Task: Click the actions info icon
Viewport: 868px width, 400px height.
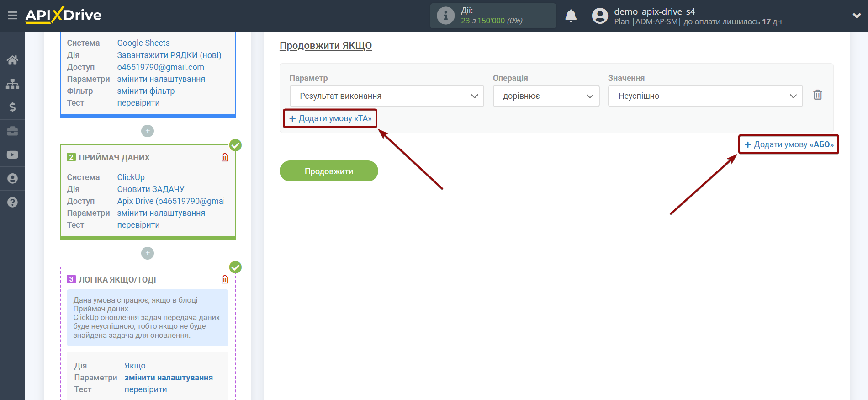Action: tap(445, 16)
